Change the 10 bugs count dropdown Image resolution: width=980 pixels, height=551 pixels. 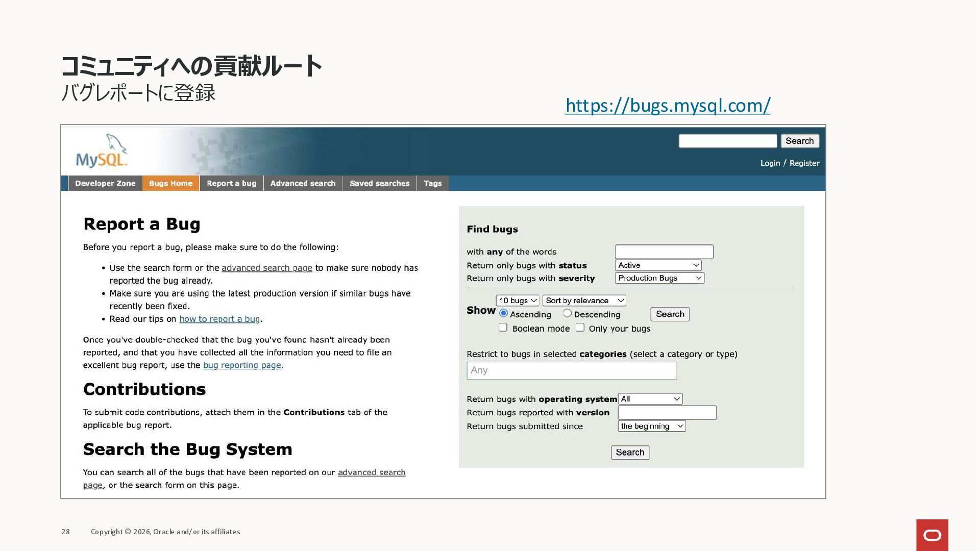517,300
